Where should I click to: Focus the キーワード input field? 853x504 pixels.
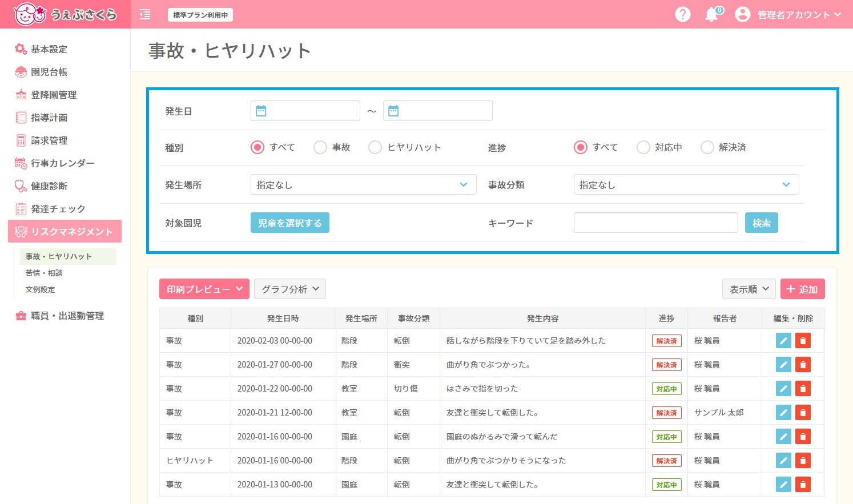pyautogui.click(x=656, y=223)
